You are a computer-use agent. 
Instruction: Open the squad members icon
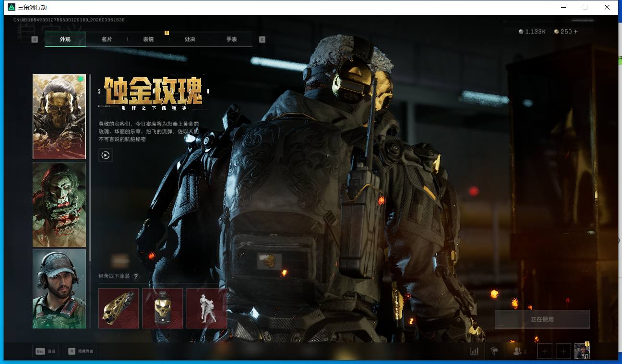[x=519, y=351]
